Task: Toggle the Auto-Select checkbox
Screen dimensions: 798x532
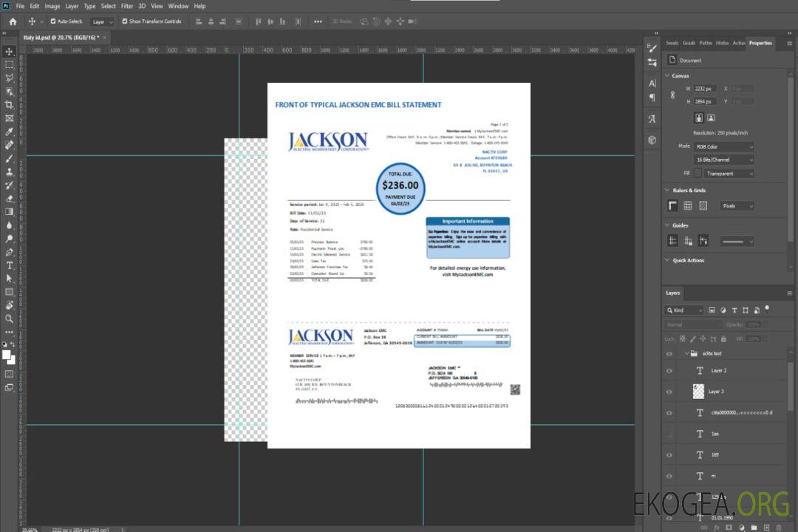Action: coord(53,21)
